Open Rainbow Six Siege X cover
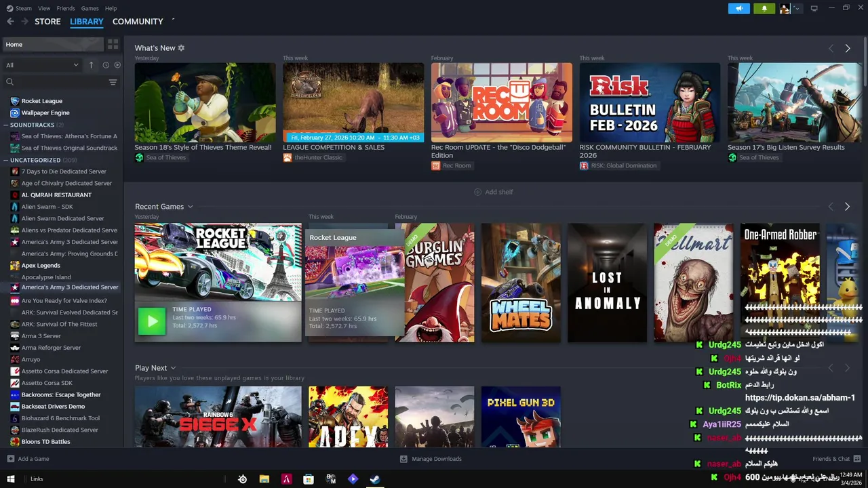Image resolution: width=868 pixels, height=488 pixels. point(218,417)
